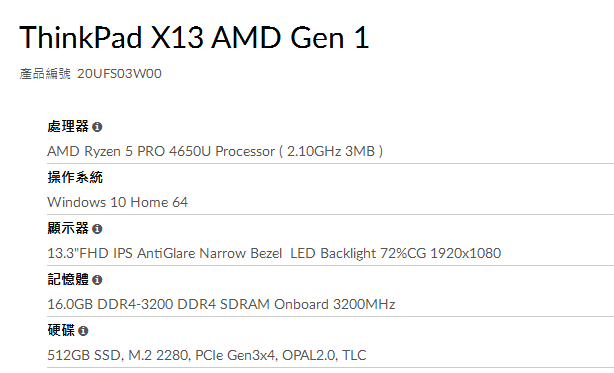614x373 pixels.
Task: Click the info icon beside 記憶體
Action: pyautogui.click(x=97, y=280)
